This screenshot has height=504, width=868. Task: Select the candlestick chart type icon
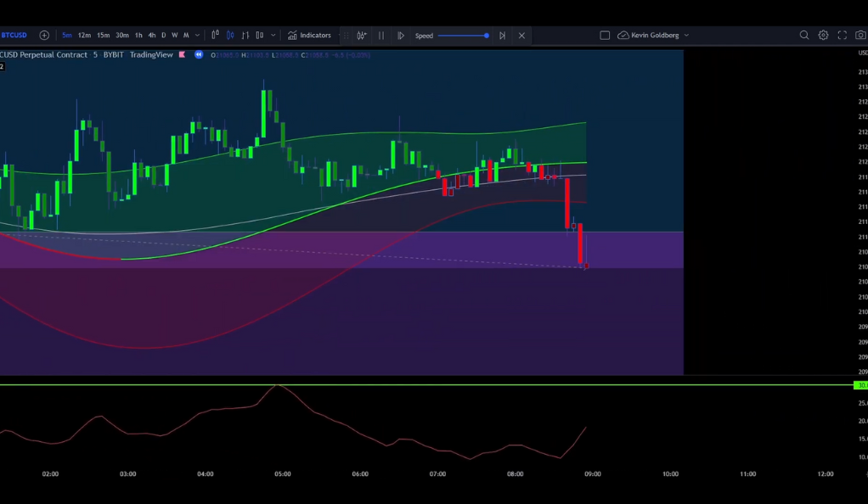point(230,36)
